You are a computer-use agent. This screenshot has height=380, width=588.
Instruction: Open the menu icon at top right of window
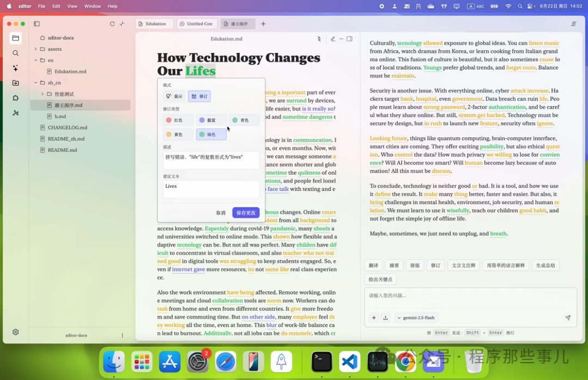click(573, 23)
